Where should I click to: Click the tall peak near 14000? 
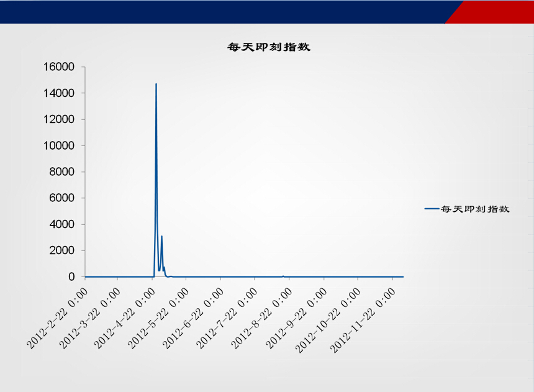[156, 85]
